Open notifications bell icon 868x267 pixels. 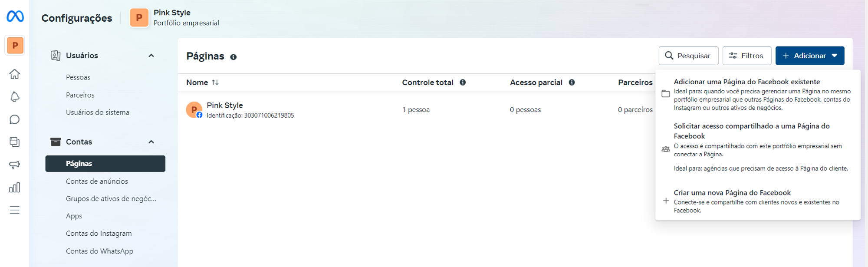click(15, 97)
